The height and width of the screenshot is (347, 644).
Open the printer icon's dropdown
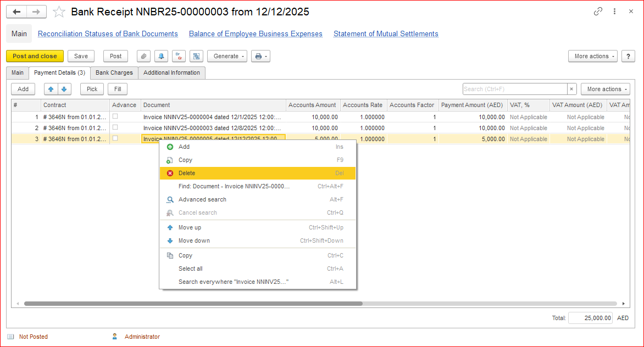tap(261, 56)
